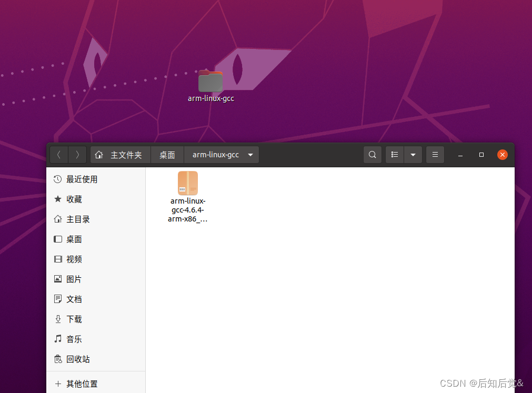Click the document icon beside 文档
The image size is (532, 393).
pyautogui.click(x=58, y=299)
